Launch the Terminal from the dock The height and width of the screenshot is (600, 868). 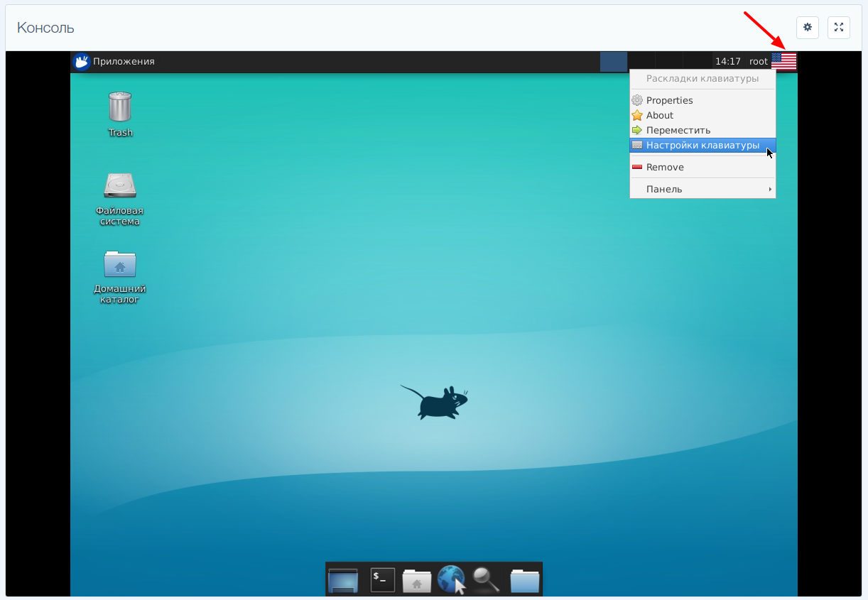[383, 580]
